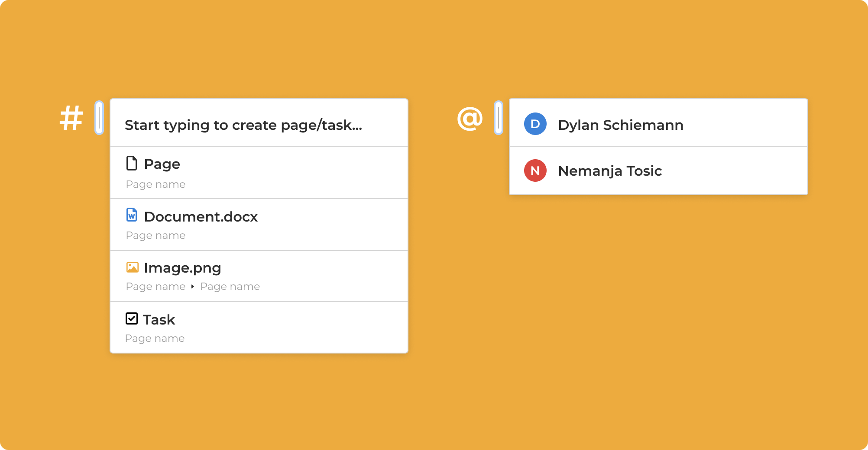Click the red N avatar
Image resolution: width=868 pixels, height=450 pixels.
pyautogui.click(x=535, y=170)
